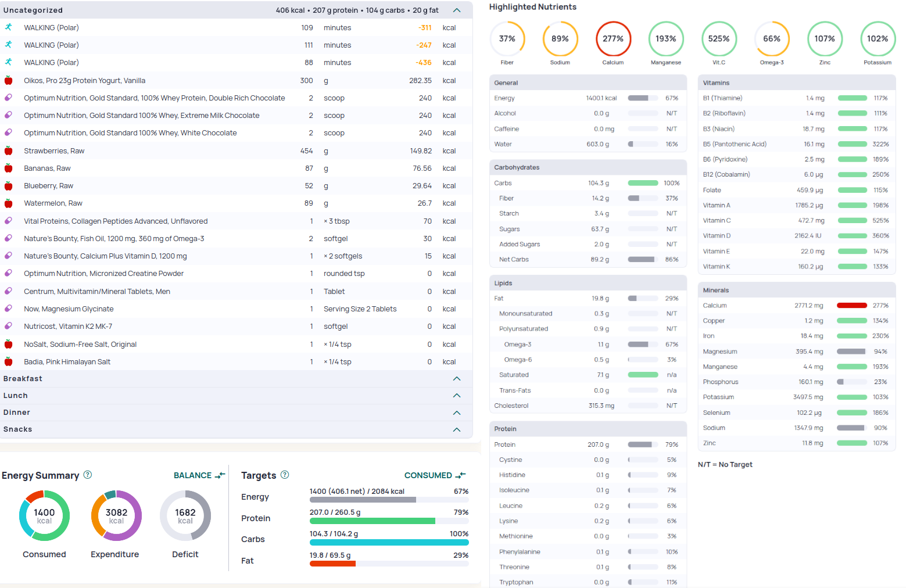Select the B12 (Cobalamin) row in Vitamins
Screen dimensions: 906x588
[796, 174]
